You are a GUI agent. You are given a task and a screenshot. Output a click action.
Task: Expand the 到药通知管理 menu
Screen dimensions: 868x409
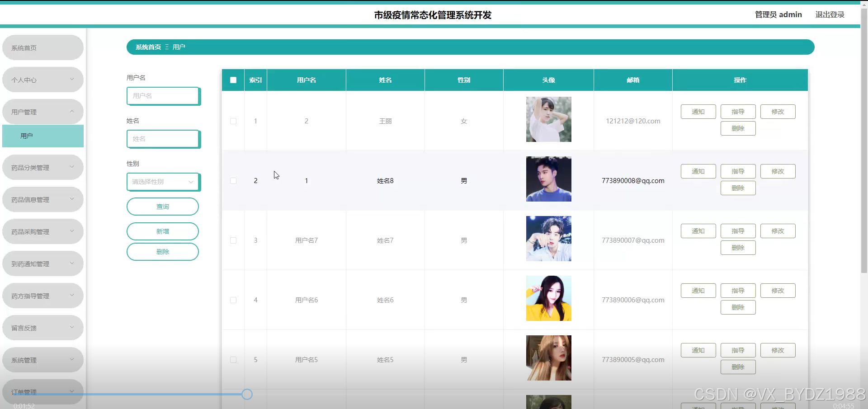tap(43, 263)
